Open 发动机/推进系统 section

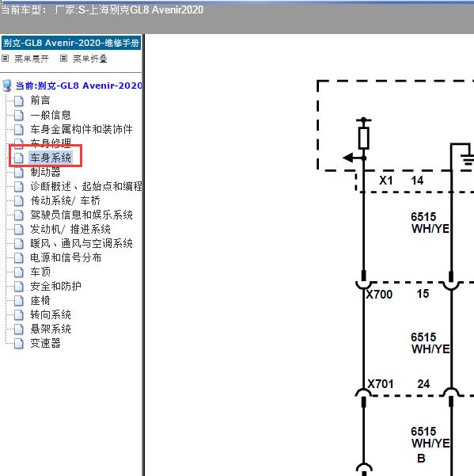click(70, 229)
